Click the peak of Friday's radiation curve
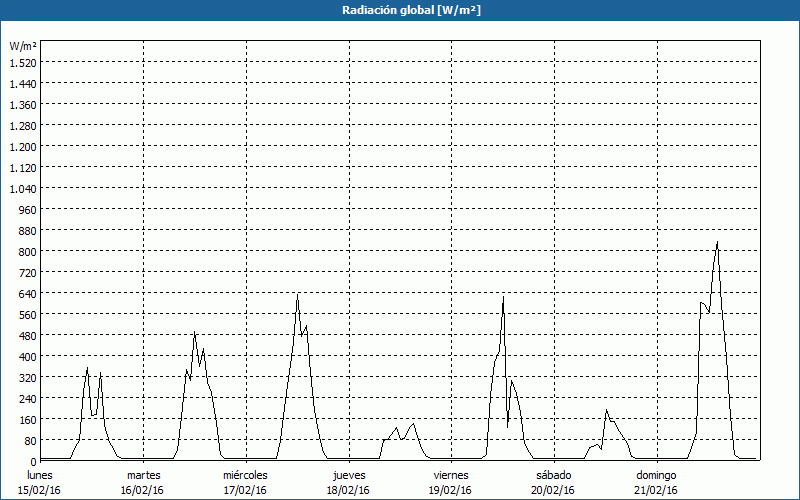 (503, 297)
